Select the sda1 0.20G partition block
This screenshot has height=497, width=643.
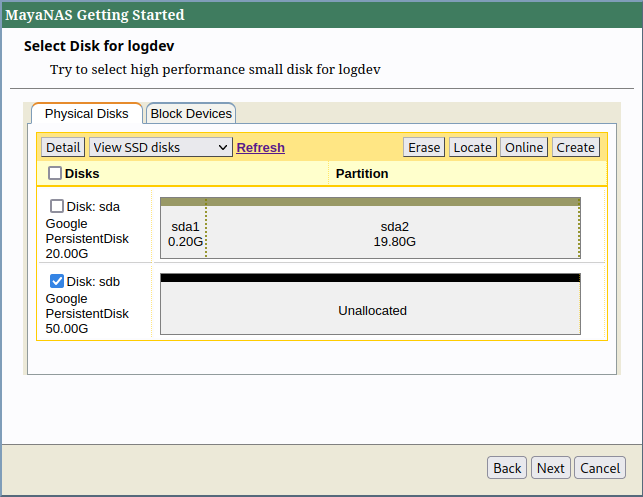[x=185, y=233]
